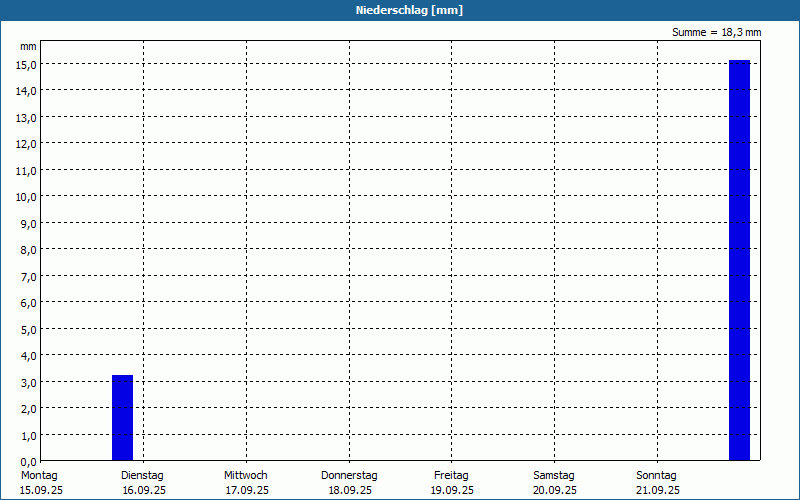This screenshot has width=800, height=500.
Task: Click the date label 19.09.25
Action: (x=452, y=490)
